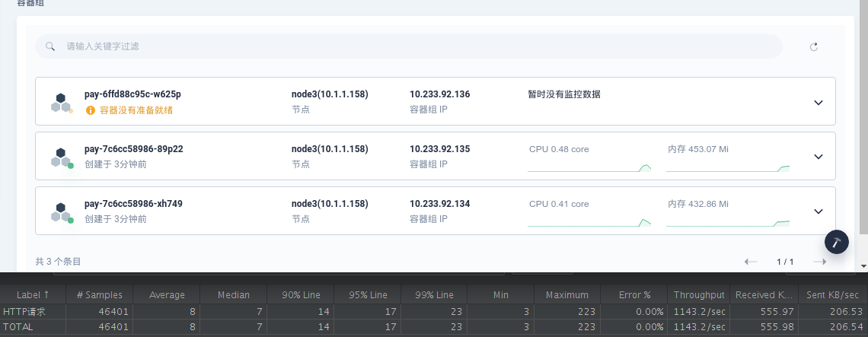Click the Throughput column header
This screenshot has width=868, height=337.
[x=699, y=295]
